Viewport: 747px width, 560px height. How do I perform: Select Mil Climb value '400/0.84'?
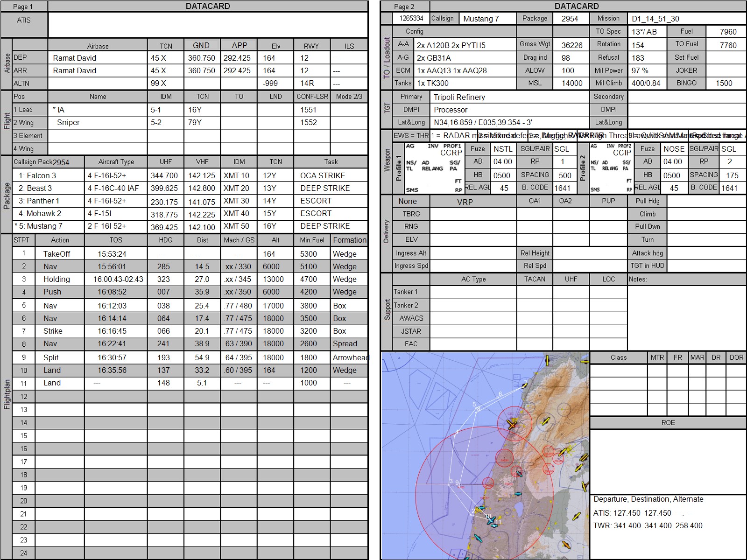click(646, 83)
